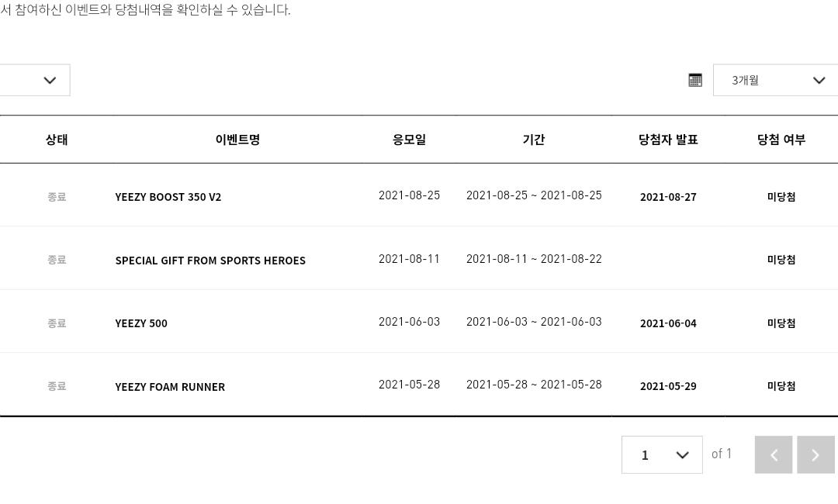838x504 pixels.
Task: Select announcement date 2021-08-27
Action: 668,197
